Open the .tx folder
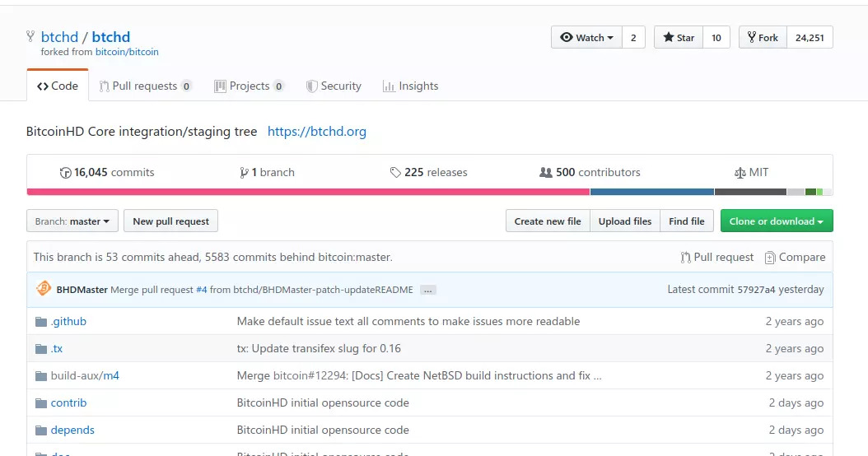 [x=57, y=349]
